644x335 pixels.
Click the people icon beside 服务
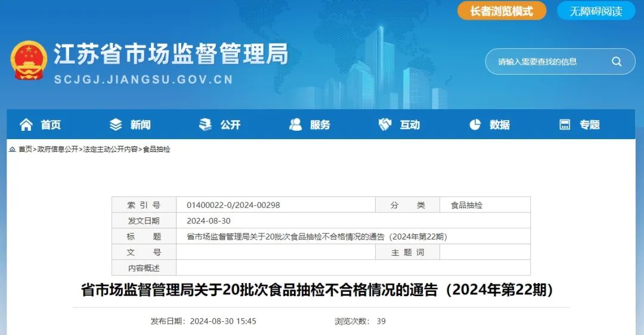(x=295, y=124)
